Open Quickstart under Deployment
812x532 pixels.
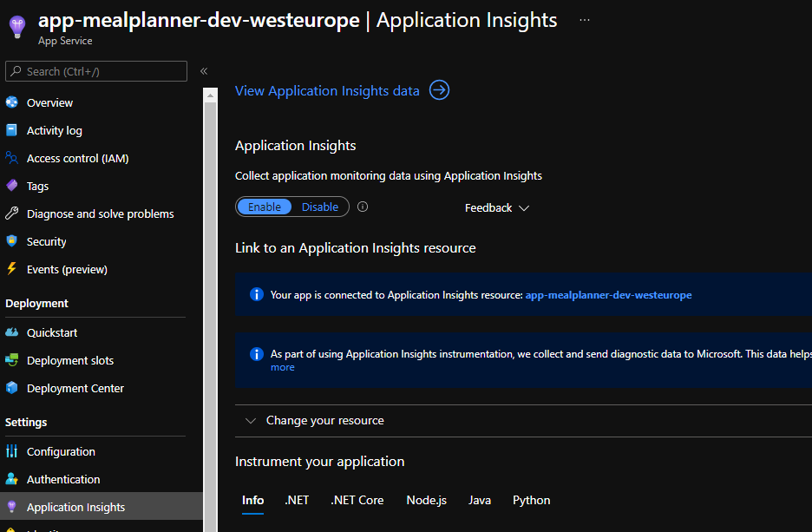coord(52,332)
